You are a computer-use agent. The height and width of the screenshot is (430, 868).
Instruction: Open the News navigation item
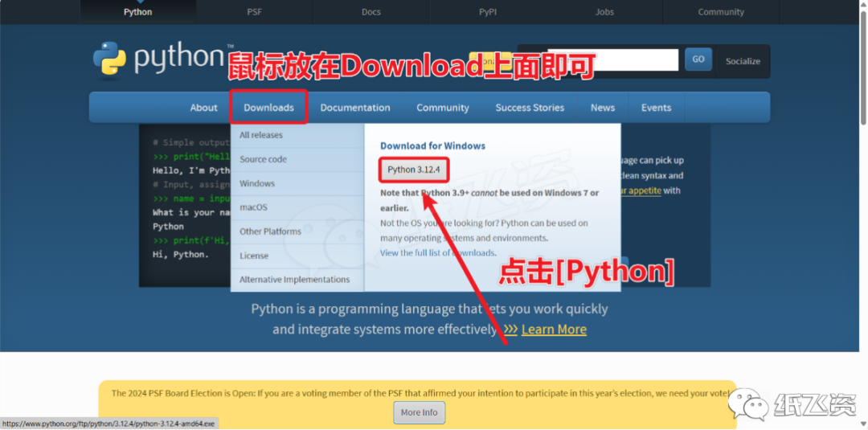click(x=602, y=108)
